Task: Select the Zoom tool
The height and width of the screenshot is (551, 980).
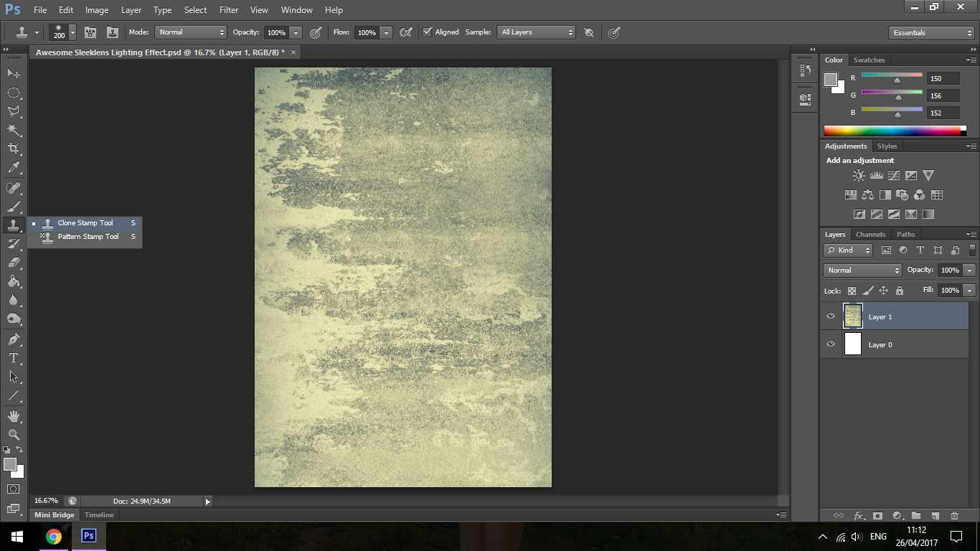Action: (x=14, y=434)
